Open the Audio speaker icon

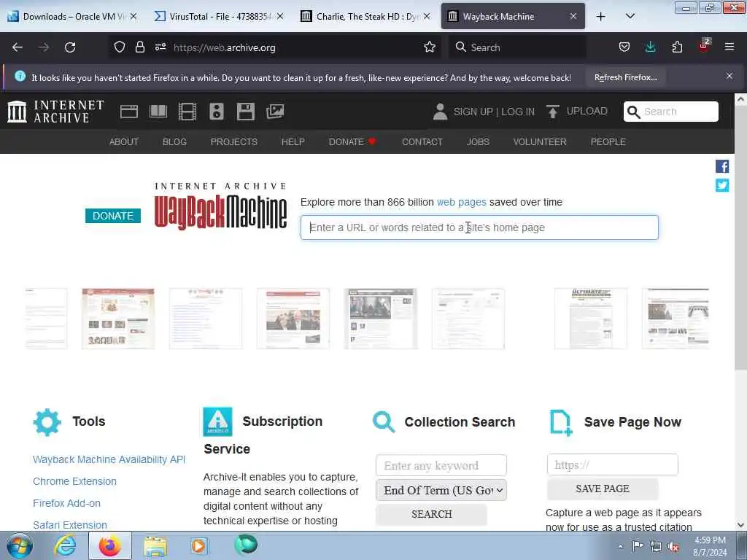[x=216, y=112]
